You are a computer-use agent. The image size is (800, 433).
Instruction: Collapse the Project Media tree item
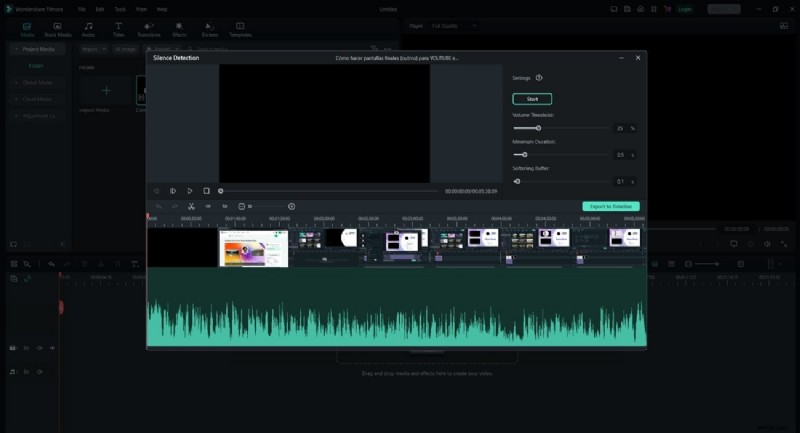tap(16, 49)
